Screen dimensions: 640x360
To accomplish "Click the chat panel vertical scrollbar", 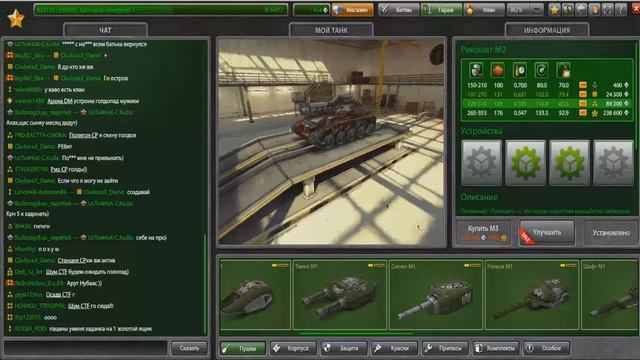I will pyautogui.click(x=205, y=284).
